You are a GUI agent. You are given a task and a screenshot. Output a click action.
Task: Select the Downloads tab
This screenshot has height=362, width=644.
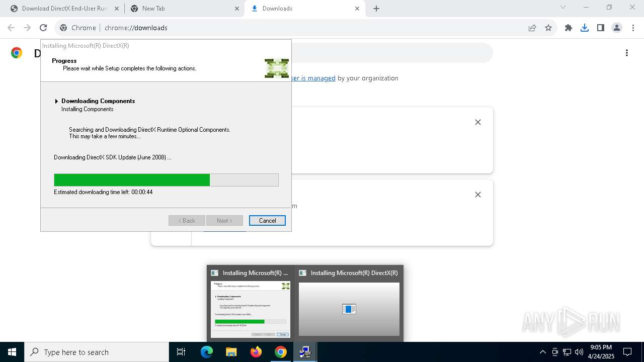click(x=304, y=9)
